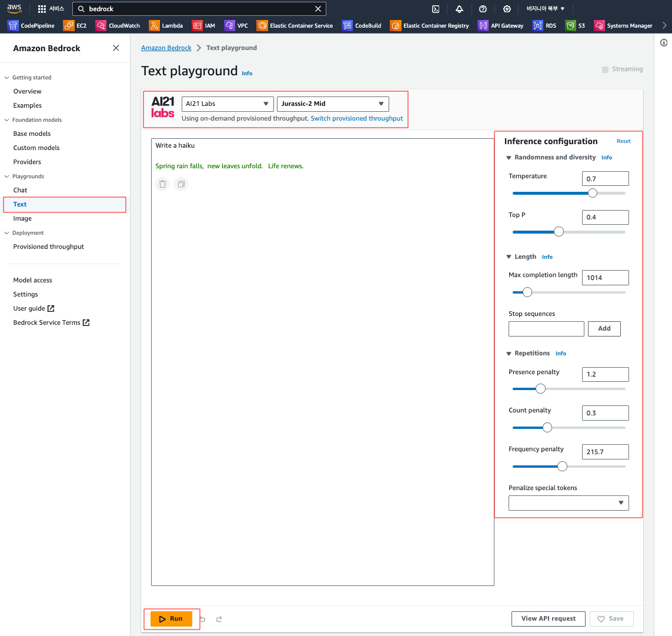
Task: Copy the haiku response to clipboard
Action: coord(181,184)
